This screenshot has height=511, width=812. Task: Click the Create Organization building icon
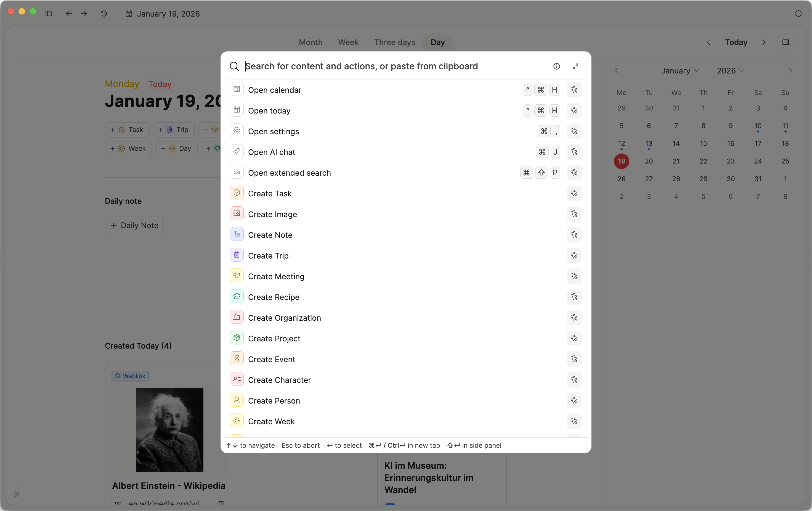(237, 317)
